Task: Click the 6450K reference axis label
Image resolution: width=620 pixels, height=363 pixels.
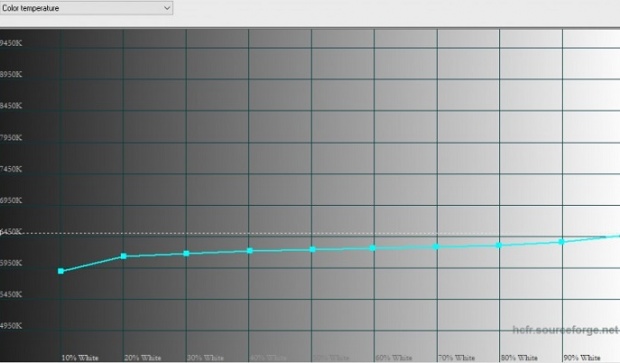Action: (11, 231)
